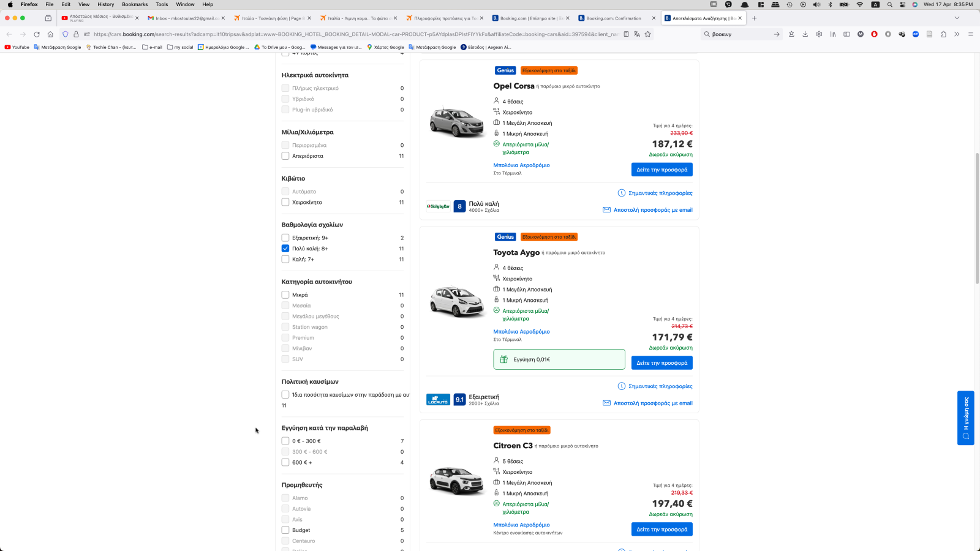Screen dimensions: 980x551
Task: Open the History menu in menu bar
Action: tap(106, 4)
